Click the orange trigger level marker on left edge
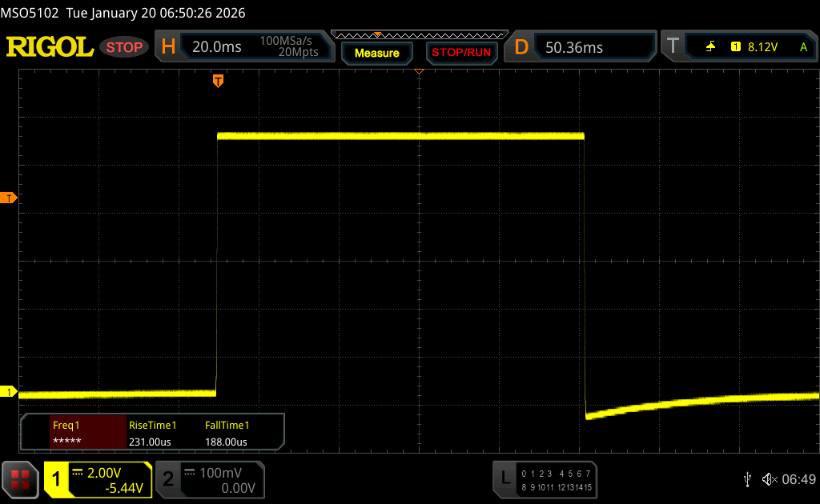The height and width of the screenshot is (504, 820). pyautogui.click(x=10, y=198)
